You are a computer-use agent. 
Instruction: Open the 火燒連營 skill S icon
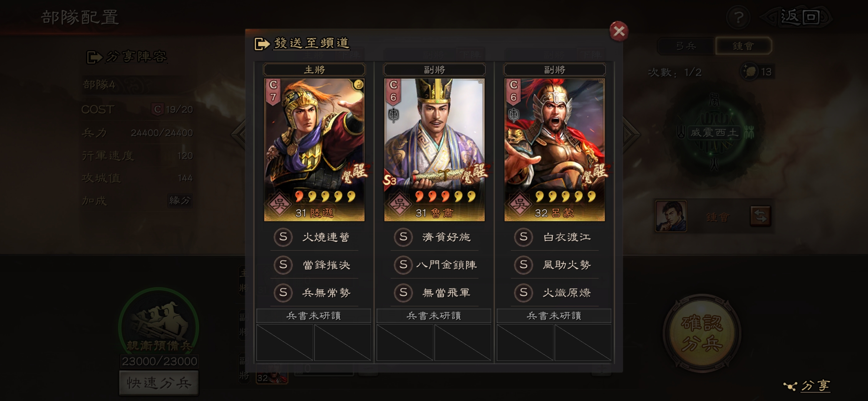click(283, 237)
